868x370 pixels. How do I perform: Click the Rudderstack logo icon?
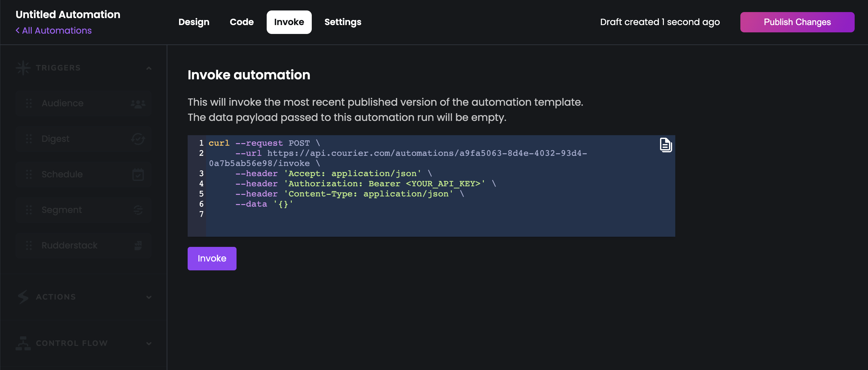pos(138,245)
